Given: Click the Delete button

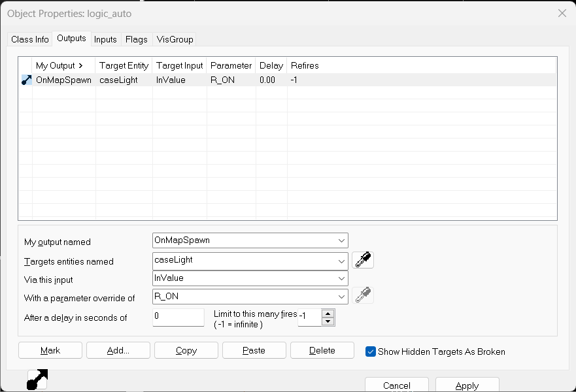Looking at the screenshot, I should (322, 350).
